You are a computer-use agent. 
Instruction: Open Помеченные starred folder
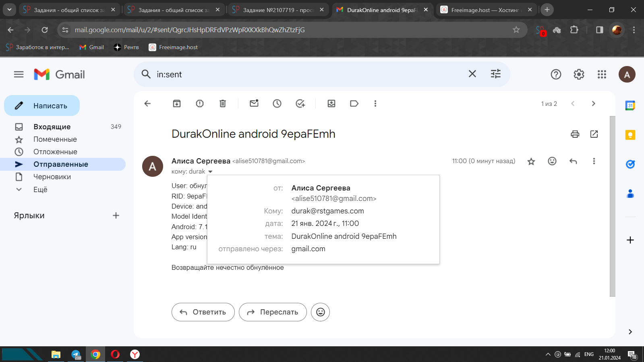[63, 139]
